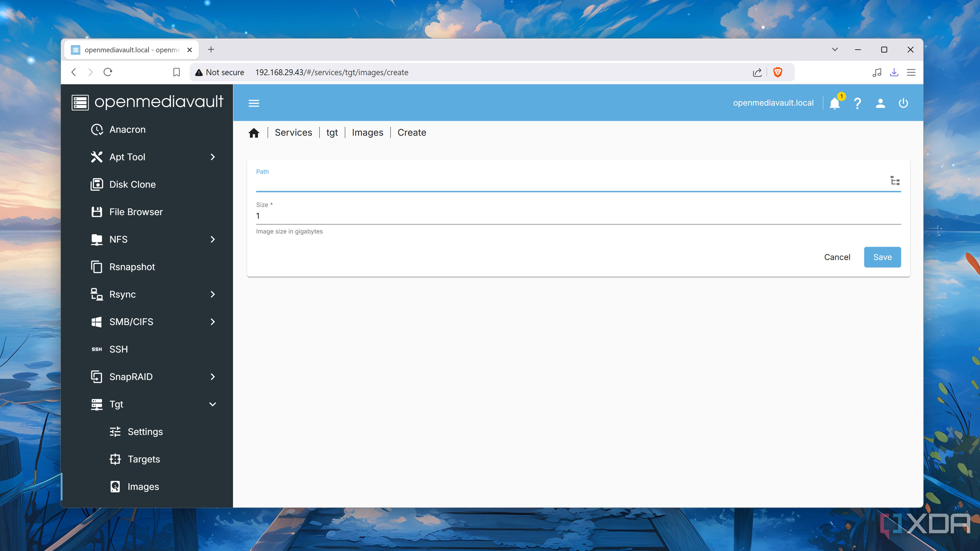Screen dimensions: 980x551
Task: Open browser downloads
Action: click(x=894, y=72)
